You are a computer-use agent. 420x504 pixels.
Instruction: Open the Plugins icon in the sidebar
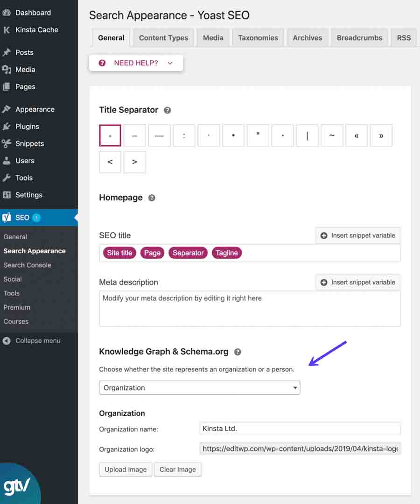point(7,126)
